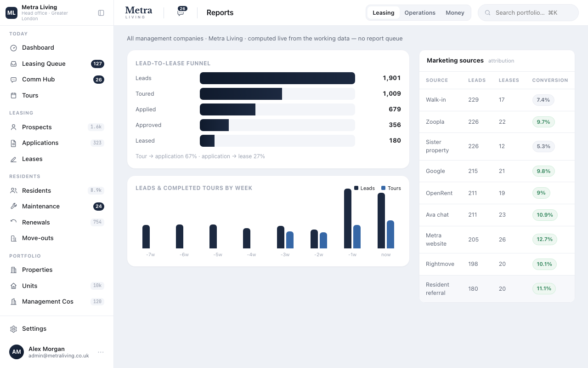The height and width of the screenshot is (368, 588).
Task: Click the Rightmove source row
Action: click(497, 264)
